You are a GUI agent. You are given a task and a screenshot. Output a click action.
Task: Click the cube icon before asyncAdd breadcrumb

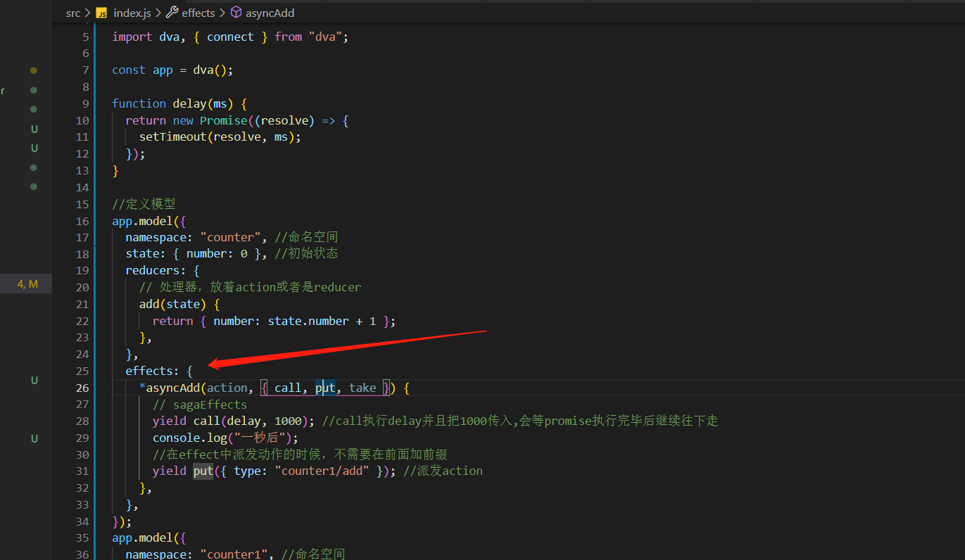coord(236,13)
